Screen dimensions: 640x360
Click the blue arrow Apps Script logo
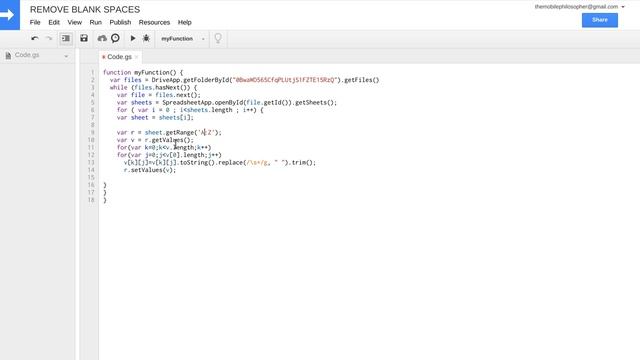click(9, 15)
